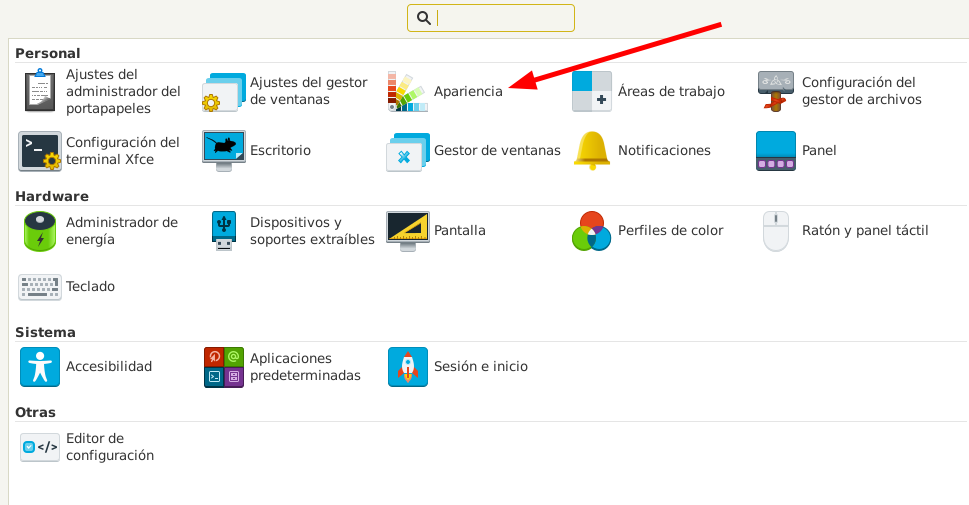Click the Pantalla display icon
The height and width of the screenshot is (505, 969).
(x=407, y=231)
